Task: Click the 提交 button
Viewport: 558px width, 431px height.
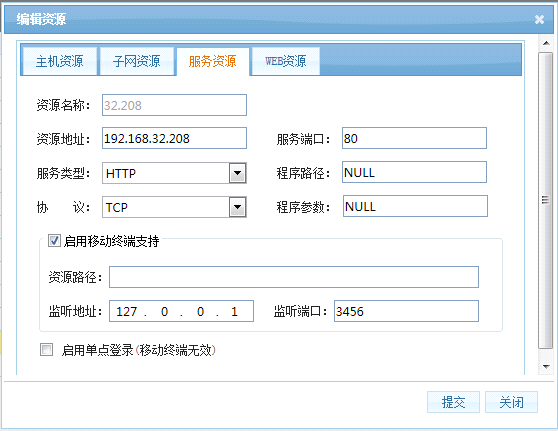Action: [x=453, y=402]
